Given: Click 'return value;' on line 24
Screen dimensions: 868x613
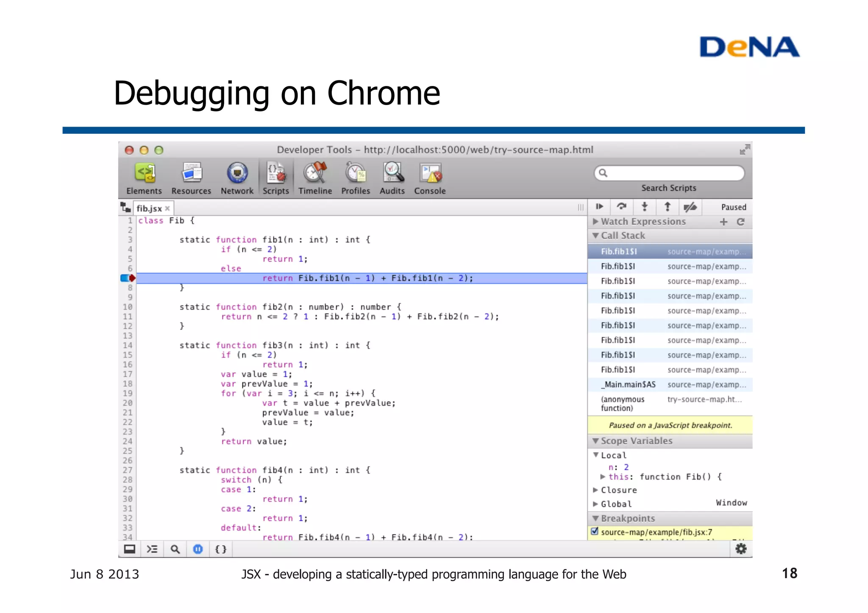Looking at the screenshot, I should (x=254, y=441).
